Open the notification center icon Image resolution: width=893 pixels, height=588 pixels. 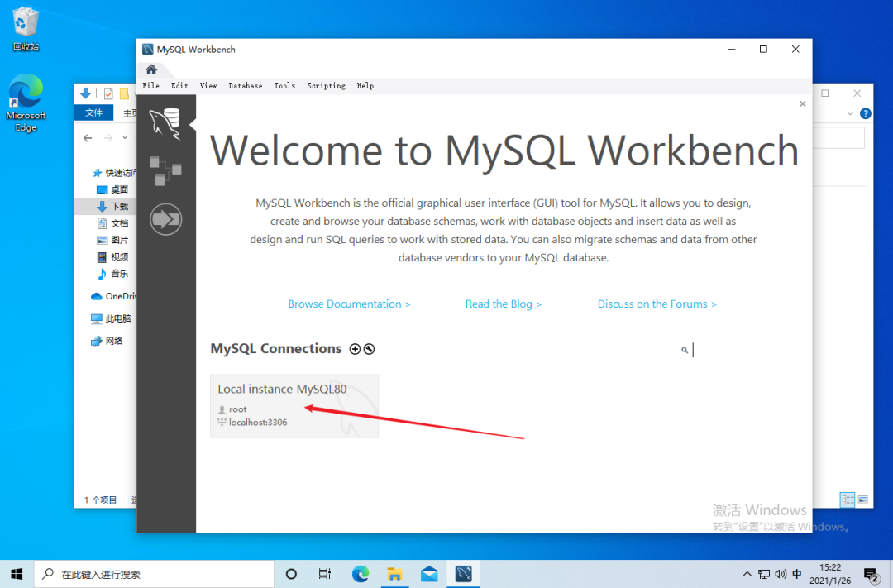click(870, 574)
